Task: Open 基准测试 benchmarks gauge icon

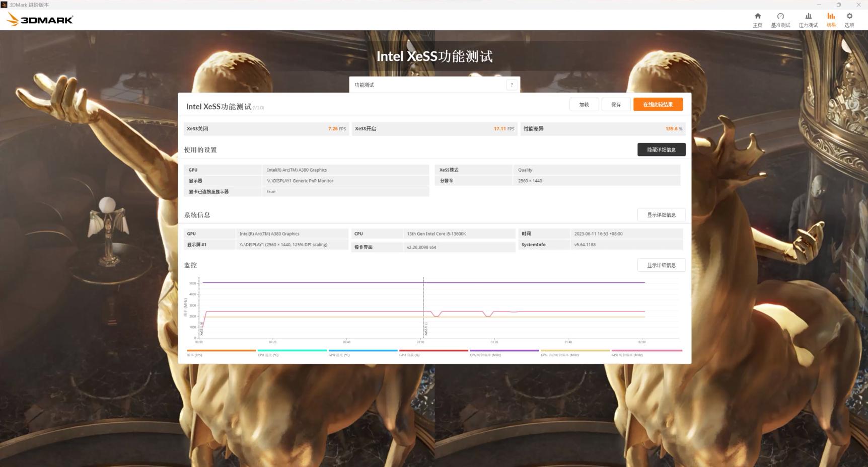Action: 780,20
